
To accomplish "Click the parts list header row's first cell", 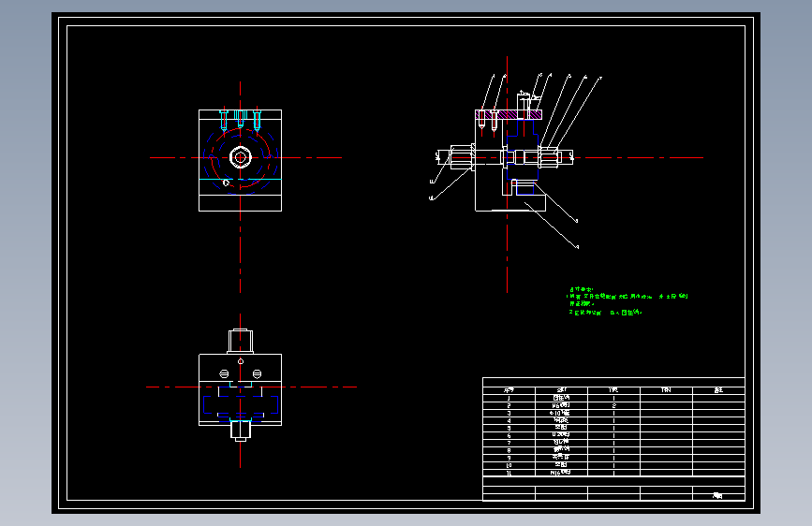I will point(509,390).
